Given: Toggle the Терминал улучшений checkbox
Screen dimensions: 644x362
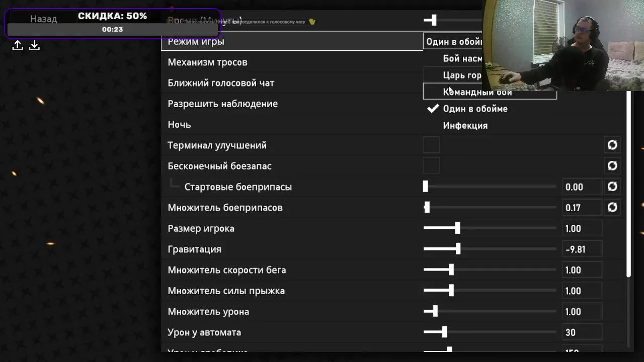Looking at the screenshot, I should (x=431, y=145).
